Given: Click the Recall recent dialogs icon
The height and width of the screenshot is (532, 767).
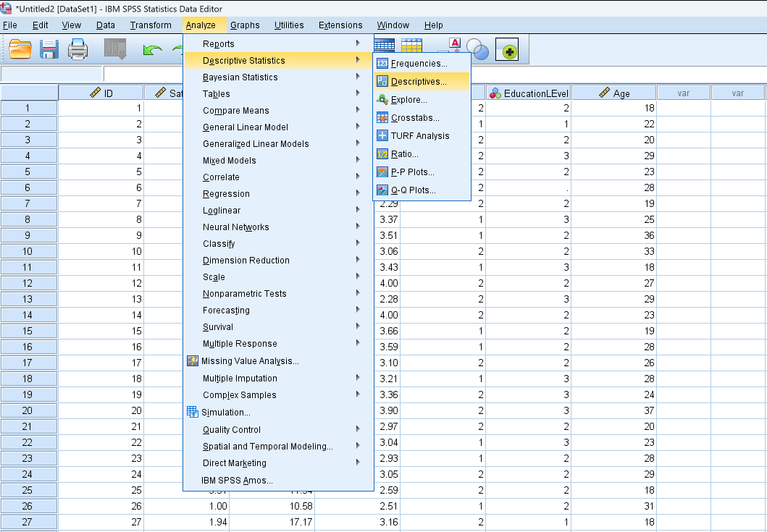Looking at the screenshot, I should (x=115, y=49).
